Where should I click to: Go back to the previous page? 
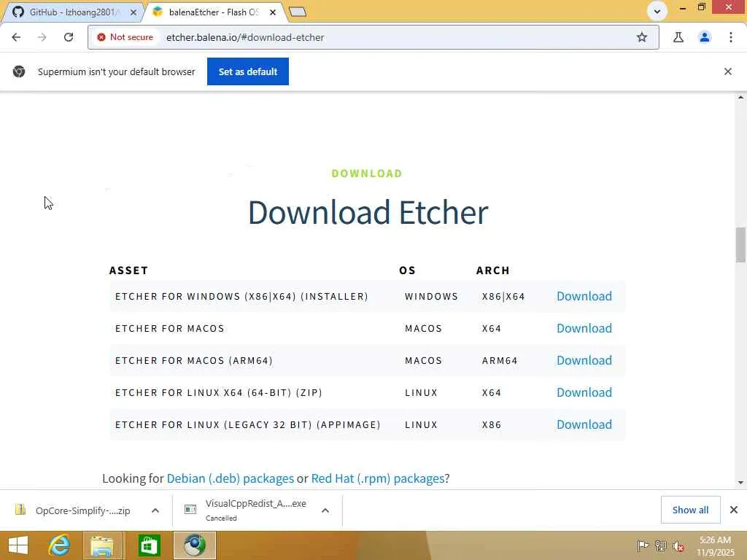(x=16, y=37)
